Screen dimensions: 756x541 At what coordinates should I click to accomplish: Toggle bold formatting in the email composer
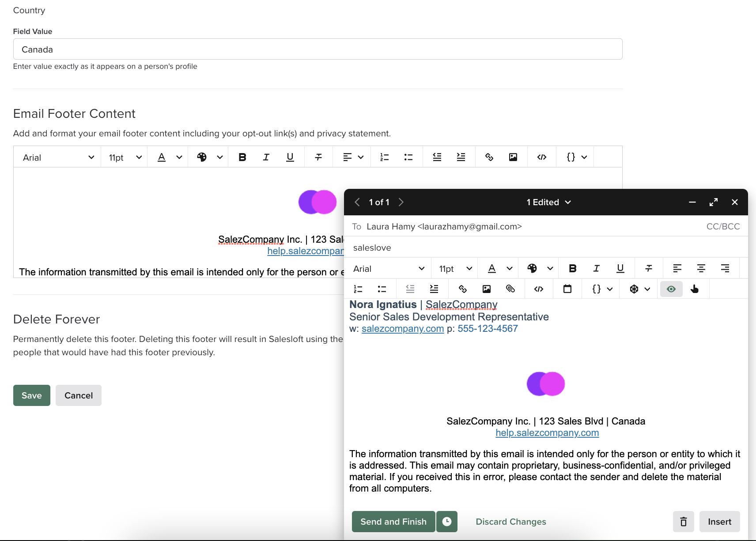click(573, 268)
